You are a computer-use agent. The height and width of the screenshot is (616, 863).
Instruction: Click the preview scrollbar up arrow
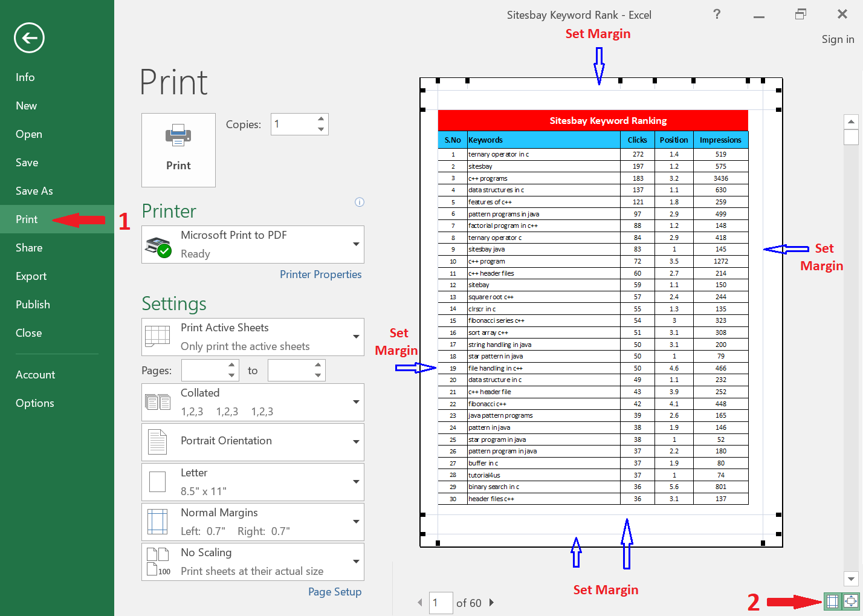(x=851, y=122)
